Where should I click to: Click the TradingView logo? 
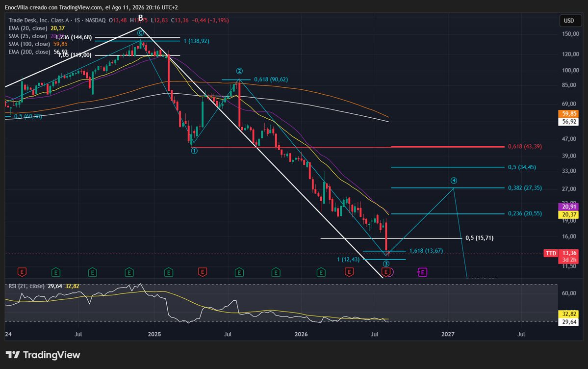coord(43,355)
